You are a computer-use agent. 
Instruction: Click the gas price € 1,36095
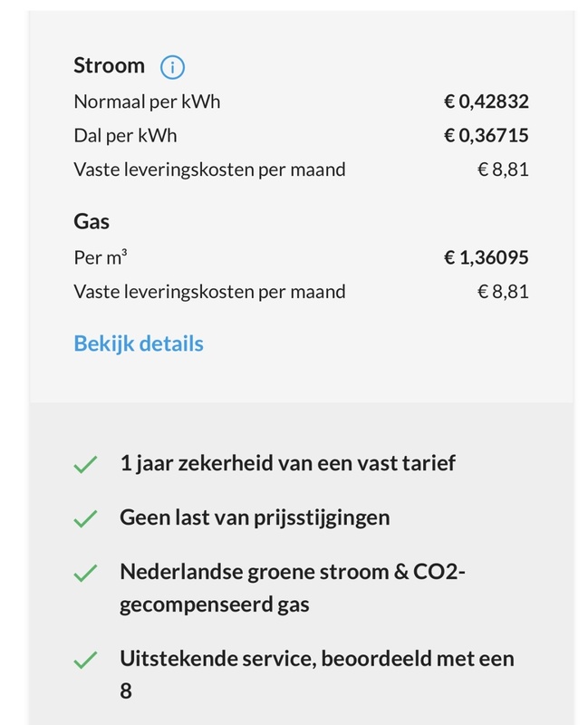pos(486,257)
